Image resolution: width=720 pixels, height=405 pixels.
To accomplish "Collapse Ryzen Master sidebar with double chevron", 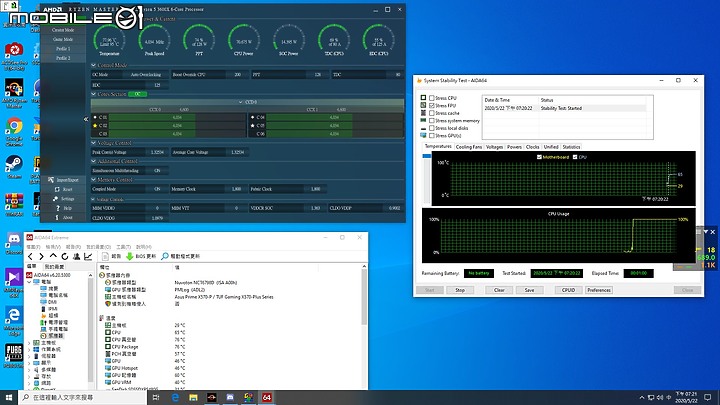I will pos(86,119).
